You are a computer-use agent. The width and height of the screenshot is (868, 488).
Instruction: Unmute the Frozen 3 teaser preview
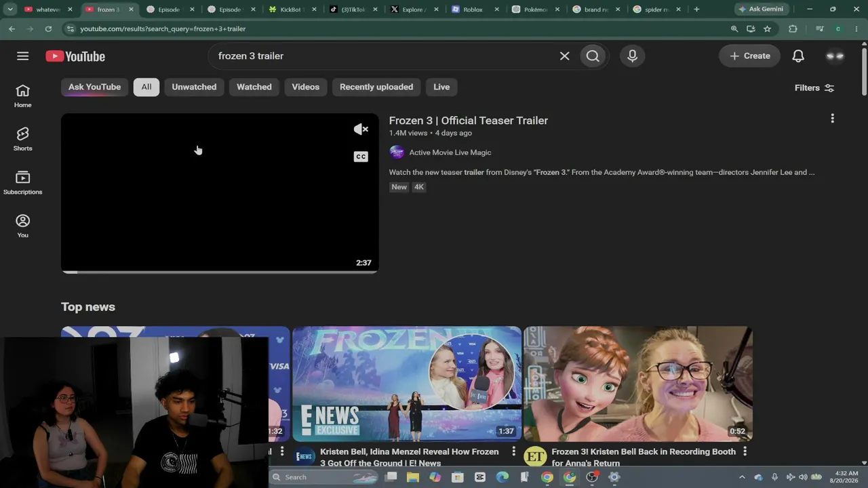pos(361,129)
